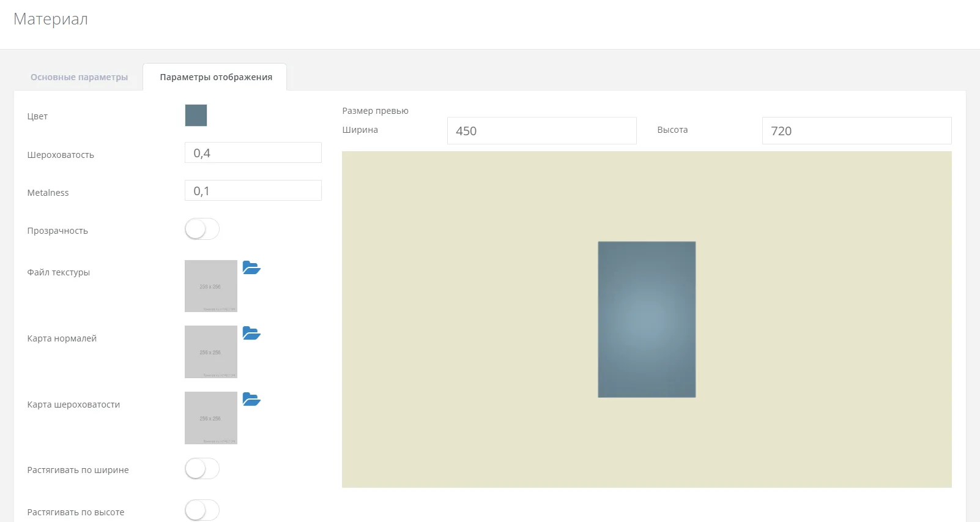Open folder icon for Карта шероховатости
Viewport: 980px width, 522px height.
[x=251, y=399]
